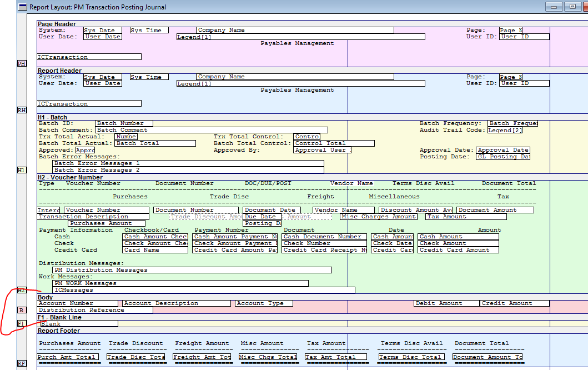Screen dimensions: 588x370
Task: Select the Transaction Description field
Action: click(93, 217)
